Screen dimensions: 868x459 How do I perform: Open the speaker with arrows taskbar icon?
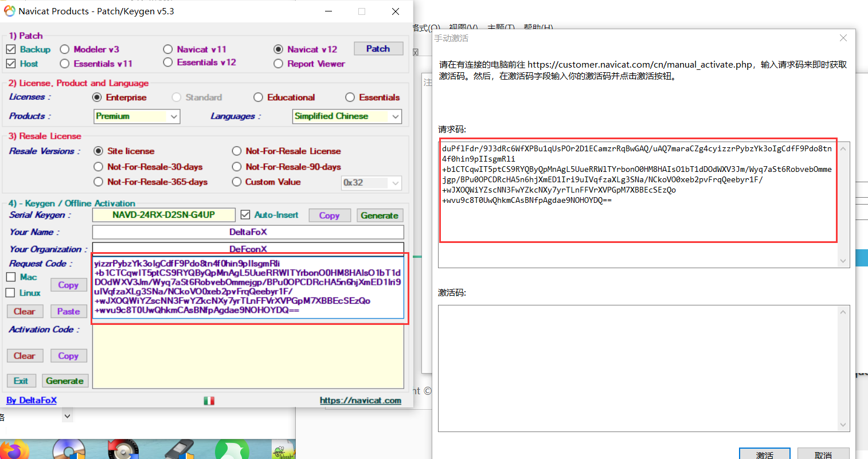coord(123,450)
